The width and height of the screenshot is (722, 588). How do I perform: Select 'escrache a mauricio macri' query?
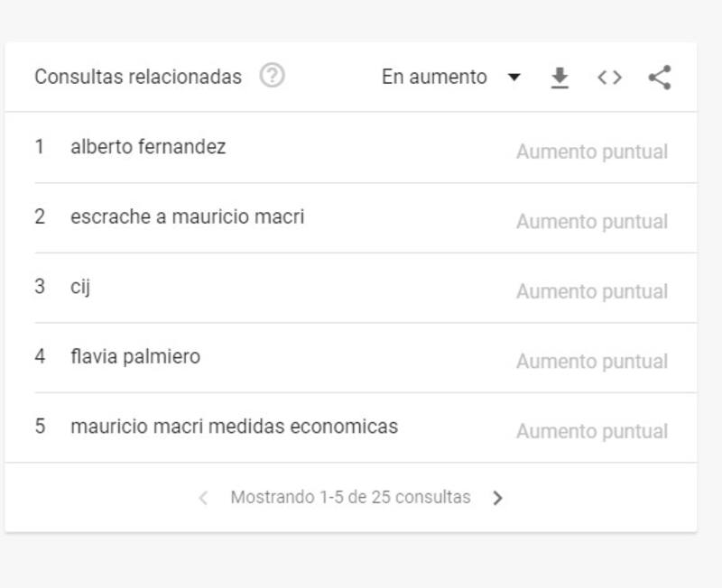pyautogui.click(x=187, y=216)
